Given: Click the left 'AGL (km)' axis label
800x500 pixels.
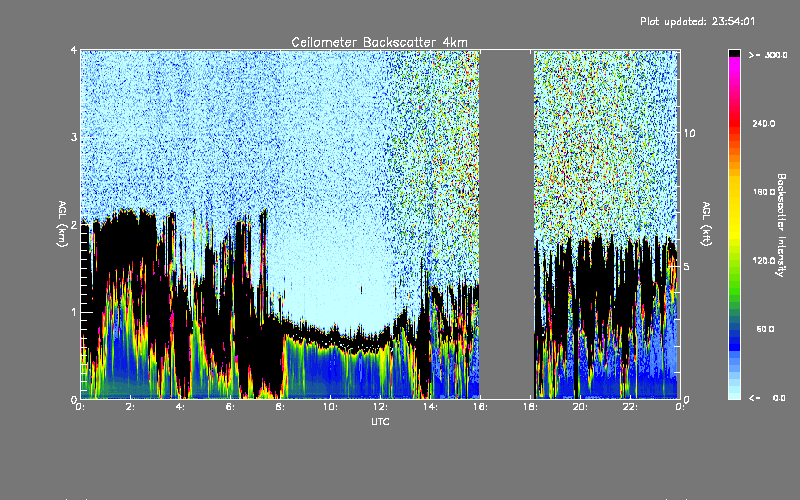Looking at the screenshot, I should pyautogui.click(x=62, y=224).
